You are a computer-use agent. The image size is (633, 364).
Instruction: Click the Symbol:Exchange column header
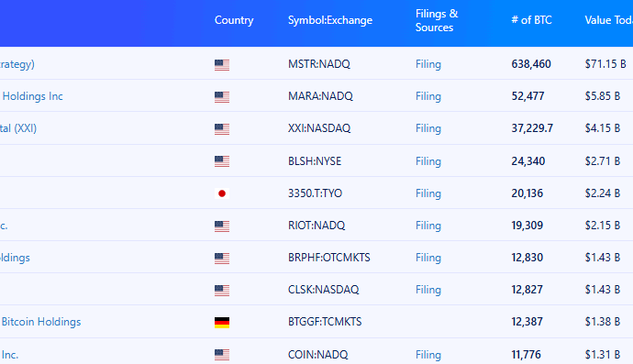(x=330, y=20)
